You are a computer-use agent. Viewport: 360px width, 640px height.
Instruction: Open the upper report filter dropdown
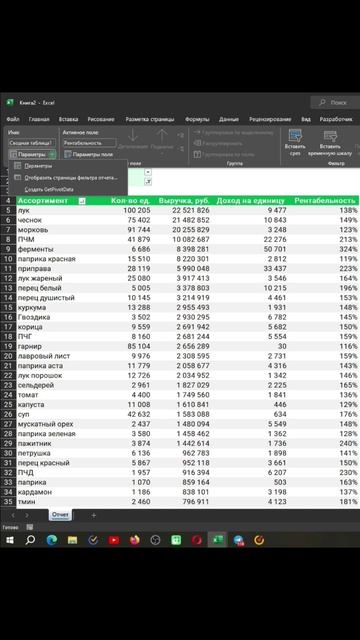coord(148,172)
